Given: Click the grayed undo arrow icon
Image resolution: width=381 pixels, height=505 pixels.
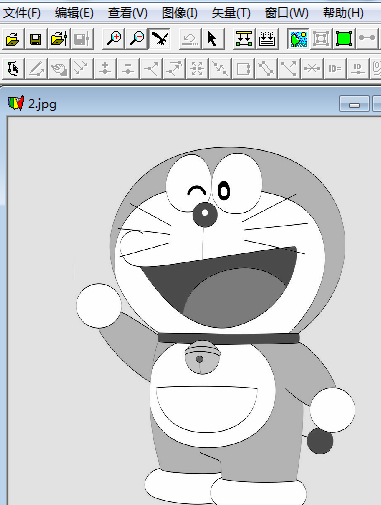Looking at the screenshot, I should 190,39.
